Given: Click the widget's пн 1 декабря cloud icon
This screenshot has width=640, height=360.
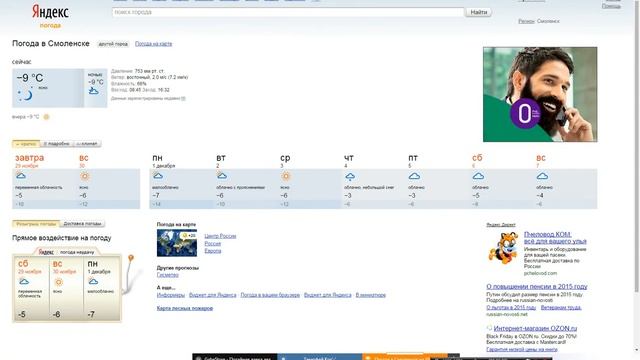Looking at the screenshot, I should [x=93, y=282].
